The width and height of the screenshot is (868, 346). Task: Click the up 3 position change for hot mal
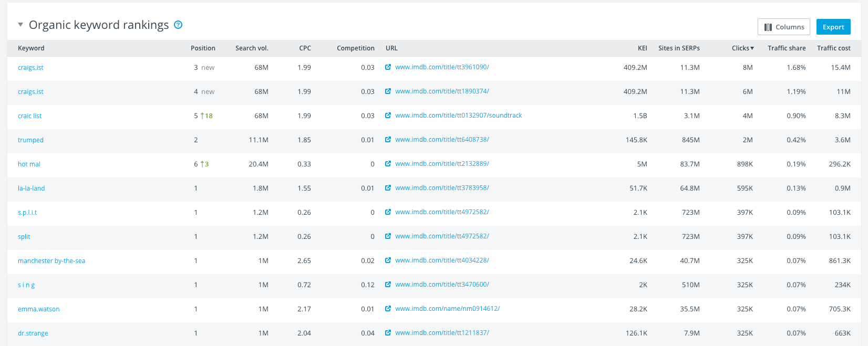tap(204, 164)
